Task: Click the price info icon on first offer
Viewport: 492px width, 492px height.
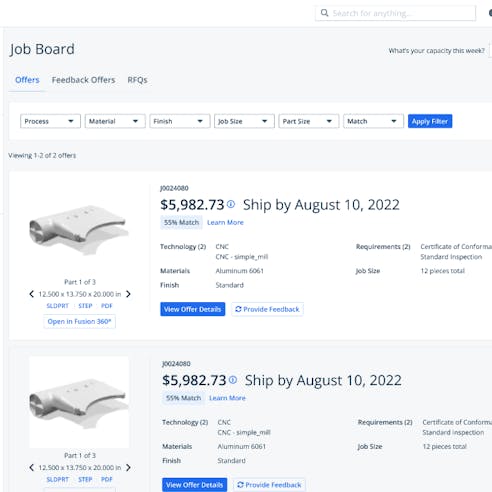Action: 231,204
